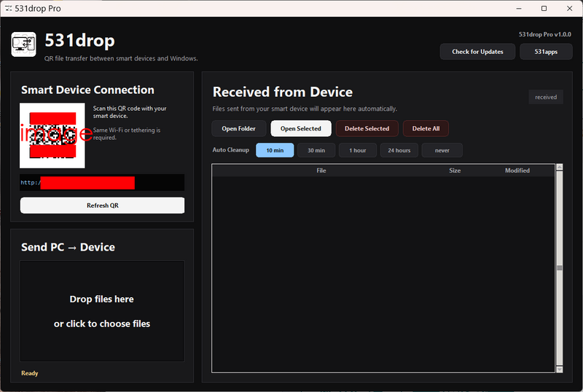583x392 pixels.
Task: Click the http URL field
Action: [x=102, y=183]
